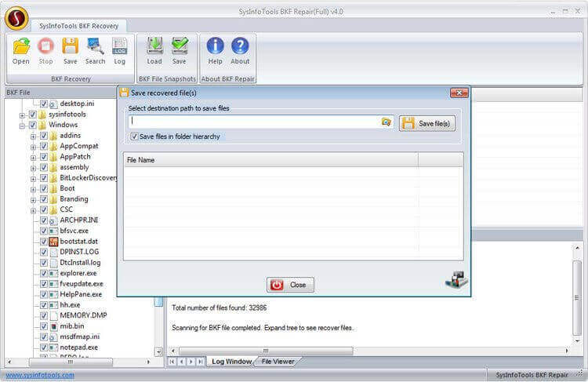This screenshot has width=588, height=382.
Task: Click the Search icon in the toolbar
Action: 95,50
